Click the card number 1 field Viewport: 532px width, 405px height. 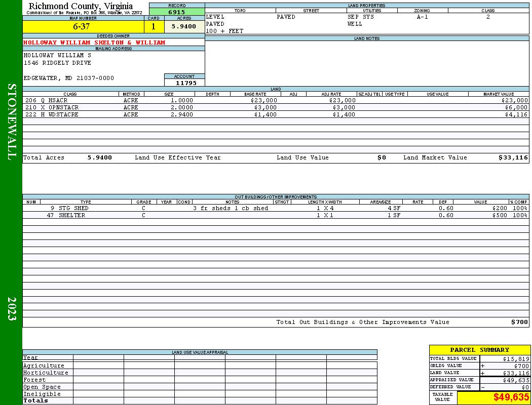154,26
